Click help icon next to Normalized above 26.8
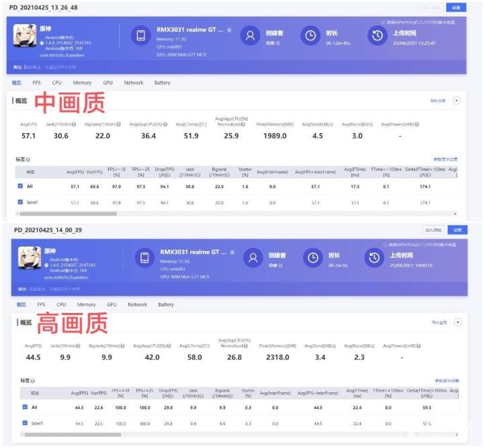 (x=246, y=346)
